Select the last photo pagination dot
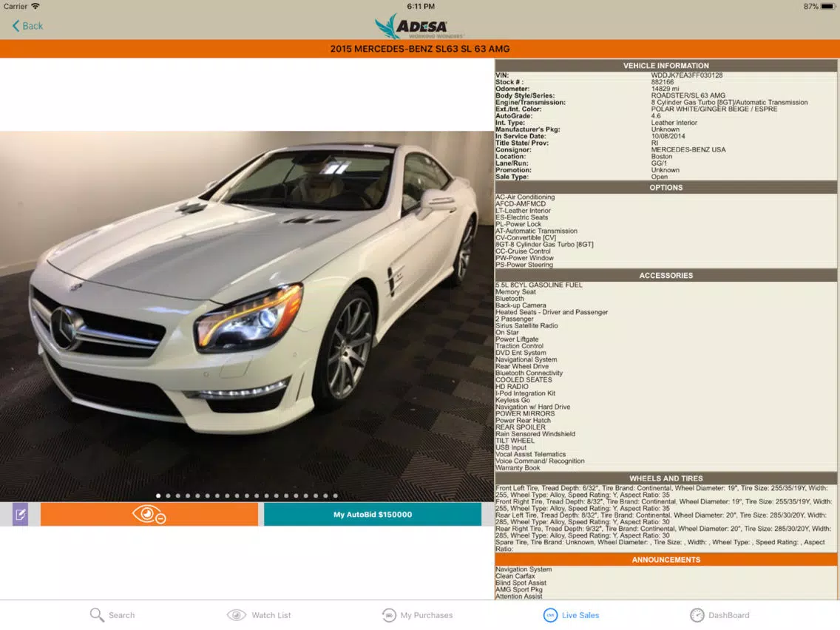 point(336,496)
